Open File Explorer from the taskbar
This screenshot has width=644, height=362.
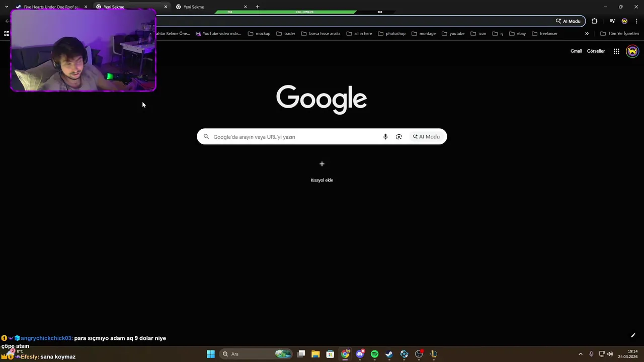tap(315, 354)
